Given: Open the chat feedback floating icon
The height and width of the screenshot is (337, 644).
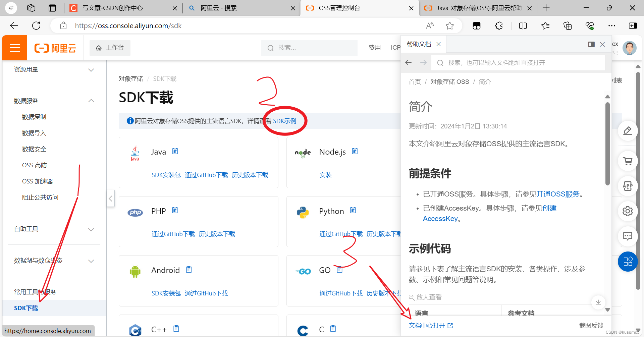Looking at the screenshot, I should pyautogui.click(x=628, y=236).
